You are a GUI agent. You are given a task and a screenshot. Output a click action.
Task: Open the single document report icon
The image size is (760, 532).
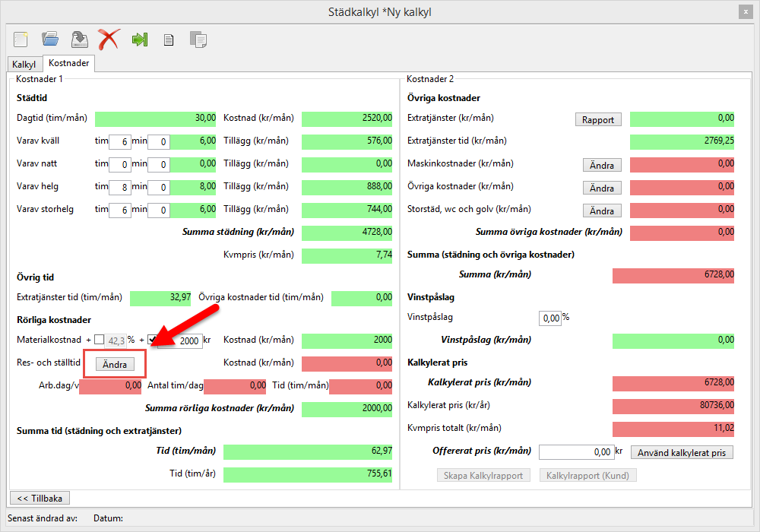click(169, 40)
